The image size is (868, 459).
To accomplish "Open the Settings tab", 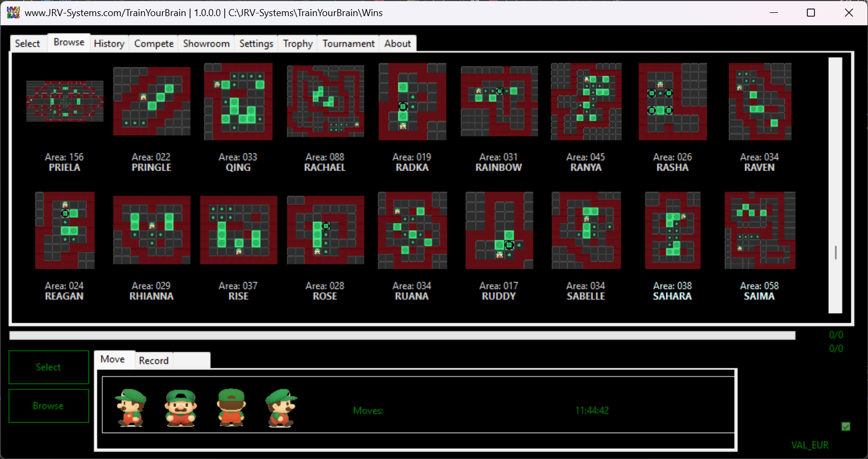I will tap(256, 43).
